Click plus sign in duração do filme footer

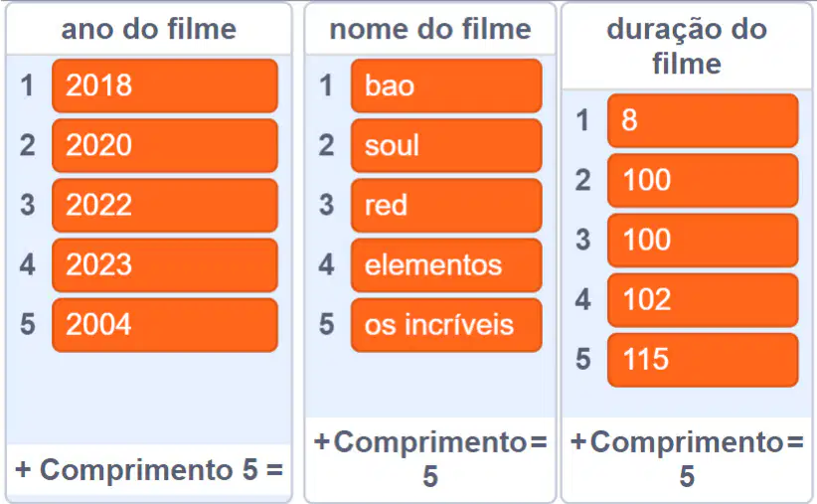coord(578,442)
